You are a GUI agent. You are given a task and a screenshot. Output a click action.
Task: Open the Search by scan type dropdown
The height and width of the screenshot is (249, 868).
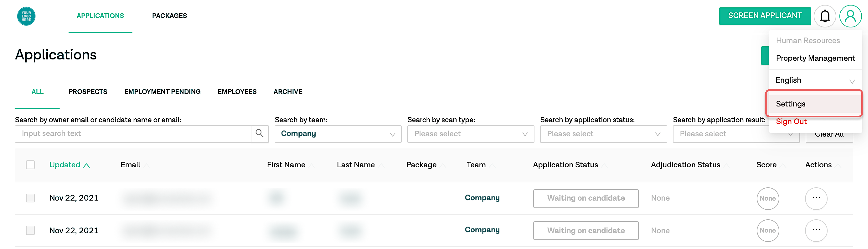coord(471,134)
